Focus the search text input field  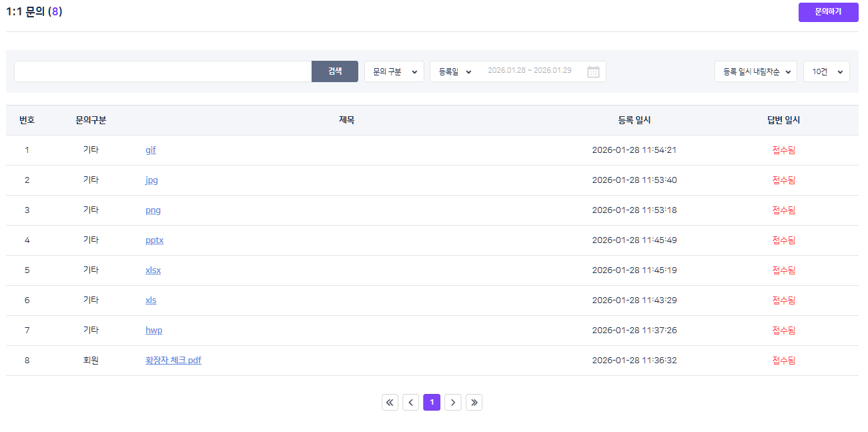(163, 71)
